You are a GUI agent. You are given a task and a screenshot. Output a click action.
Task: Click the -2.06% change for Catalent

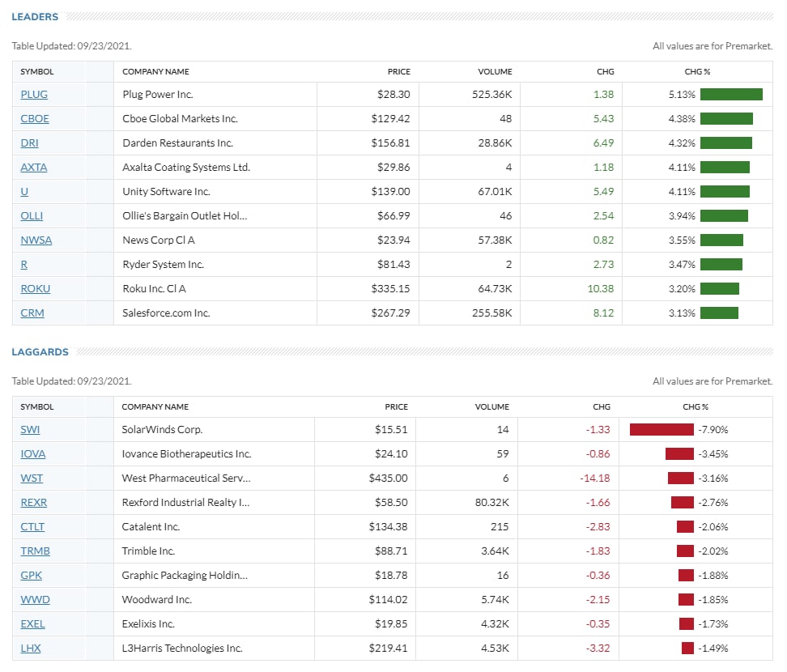coord(713,527)
